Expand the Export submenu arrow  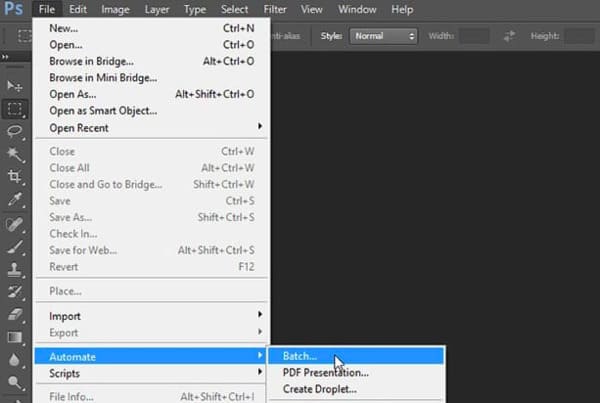(260, 331)
